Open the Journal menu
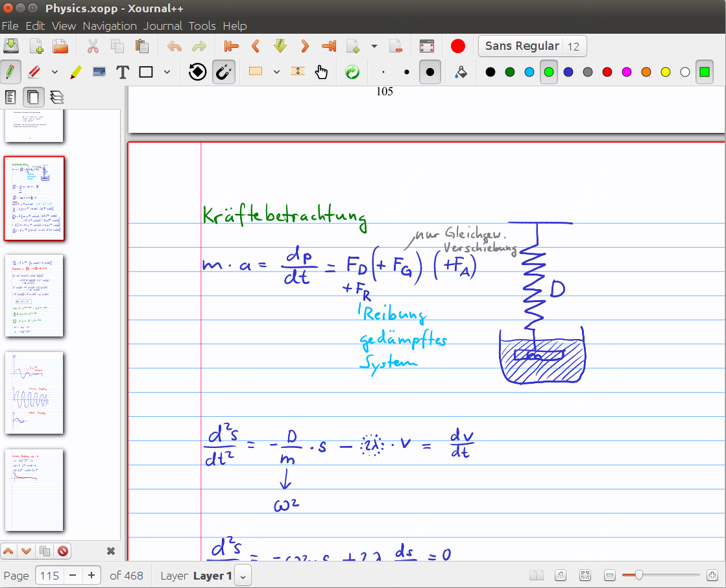Viewport: 726px width, 588px height. [x=163, y=26]
